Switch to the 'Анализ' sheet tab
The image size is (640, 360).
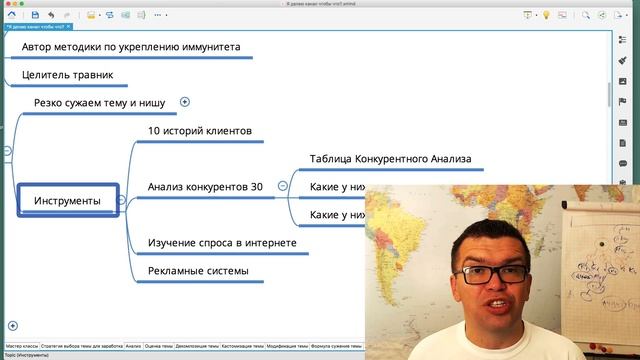(133, 346)
